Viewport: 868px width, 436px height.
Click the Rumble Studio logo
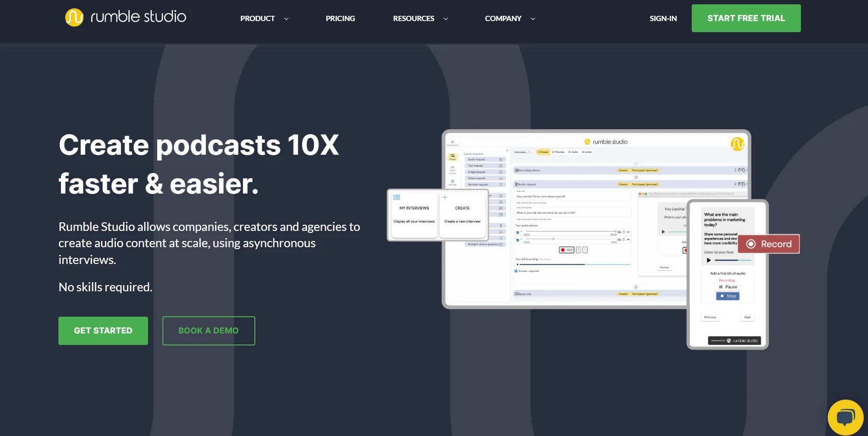[x=126, y=17]
